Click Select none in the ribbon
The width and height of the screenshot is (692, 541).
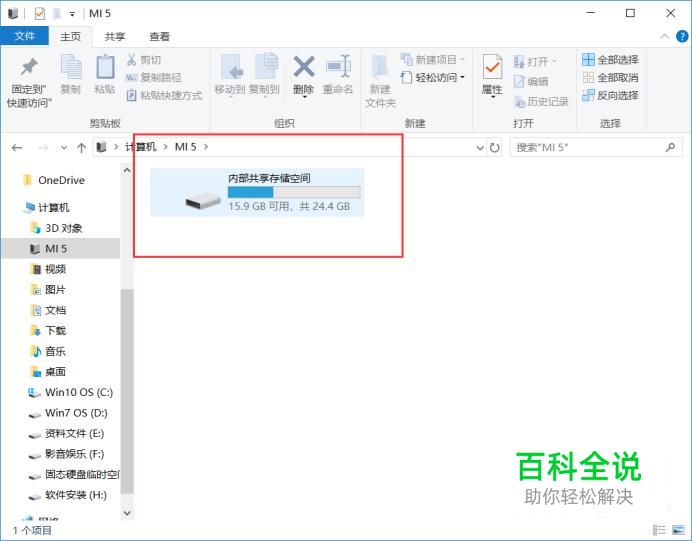611,78
